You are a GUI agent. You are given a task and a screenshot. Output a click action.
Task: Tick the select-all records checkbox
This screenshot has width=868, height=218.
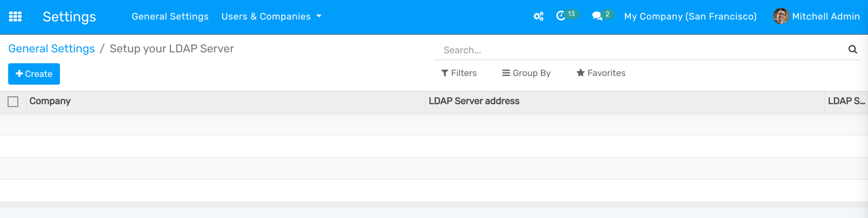click(13, 102)
